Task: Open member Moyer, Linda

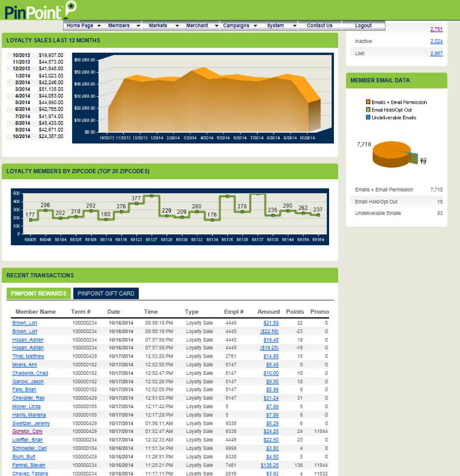Action: click(26, 407)
